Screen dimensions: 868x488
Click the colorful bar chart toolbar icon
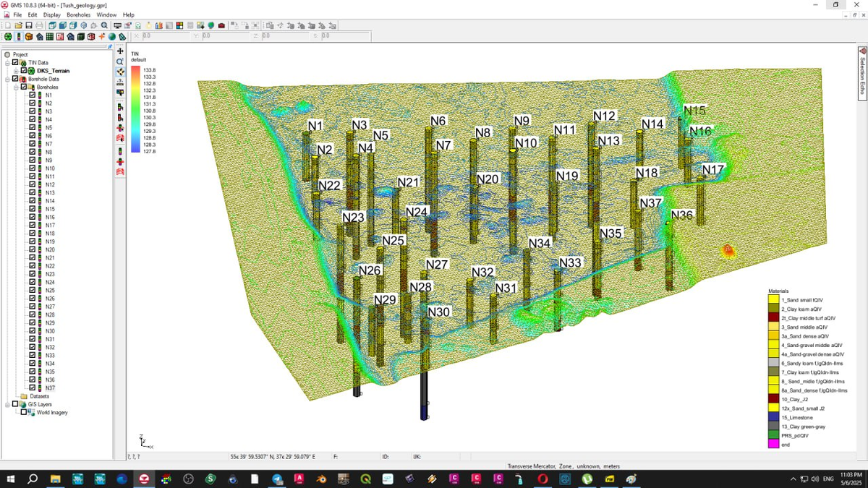pos(158,25)
